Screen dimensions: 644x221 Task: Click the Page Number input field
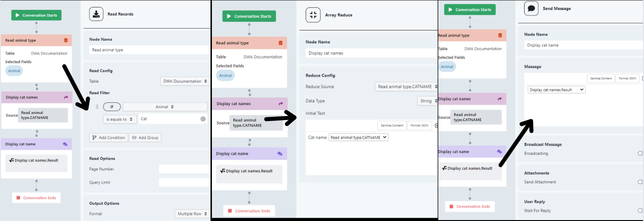click(x=184, y=169)
